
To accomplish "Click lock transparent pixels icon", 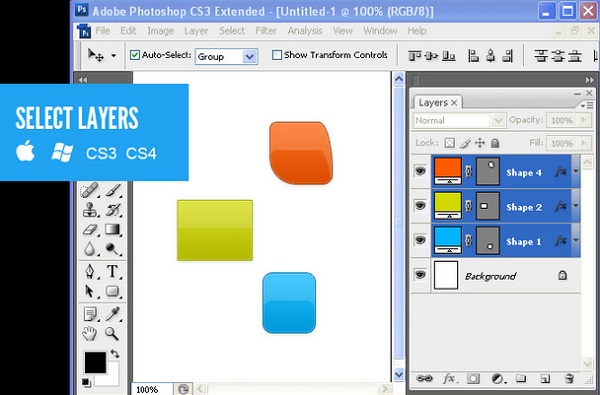I will point(450,143).
